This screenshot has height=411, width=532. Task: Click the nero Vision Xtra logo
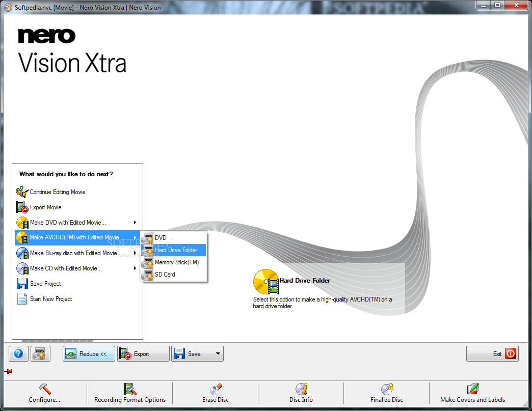point(72,50)
